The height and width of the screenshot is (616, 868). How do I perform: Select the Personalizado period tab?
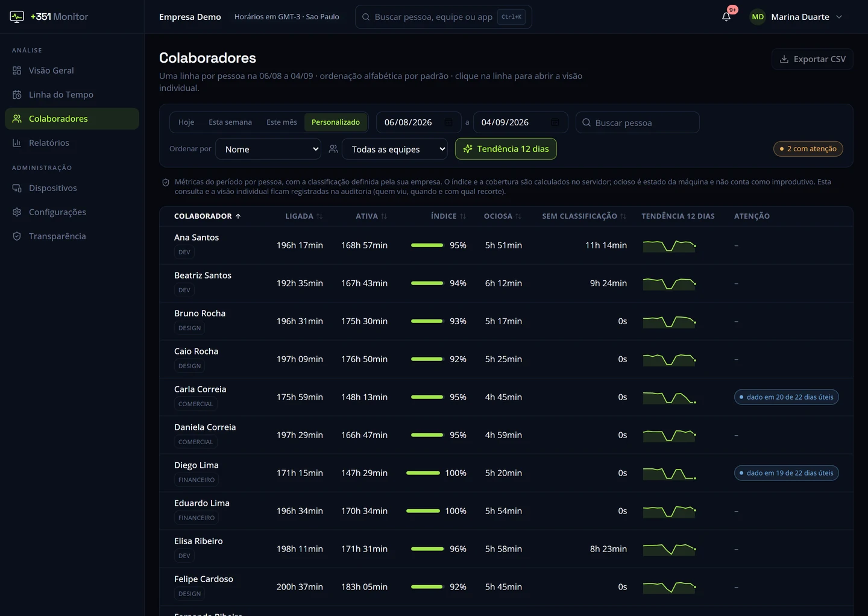click(336, 122)
